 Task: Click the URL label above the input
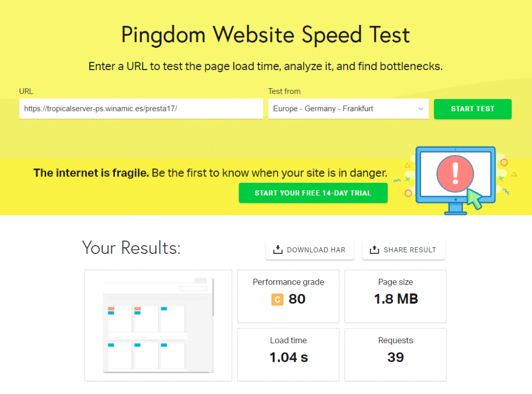click(x=26, y=91)
